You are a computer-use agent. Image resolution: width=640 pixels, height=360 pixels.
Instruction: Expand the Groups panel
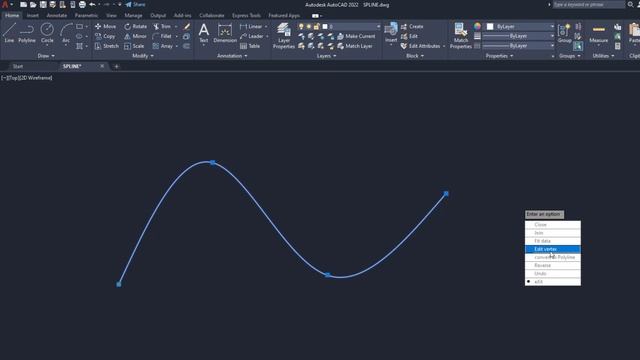pyautogui.click(x=569, y=56)
